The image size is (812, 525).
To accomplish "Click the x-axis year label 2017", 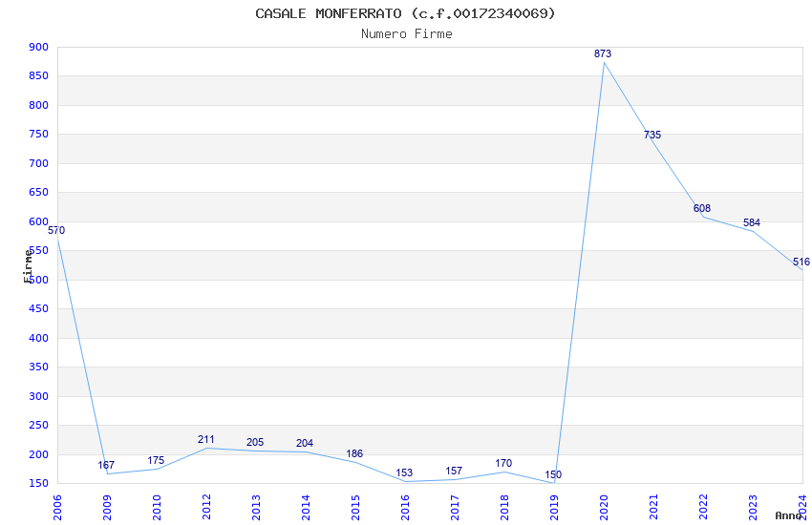I will (455, 508).
